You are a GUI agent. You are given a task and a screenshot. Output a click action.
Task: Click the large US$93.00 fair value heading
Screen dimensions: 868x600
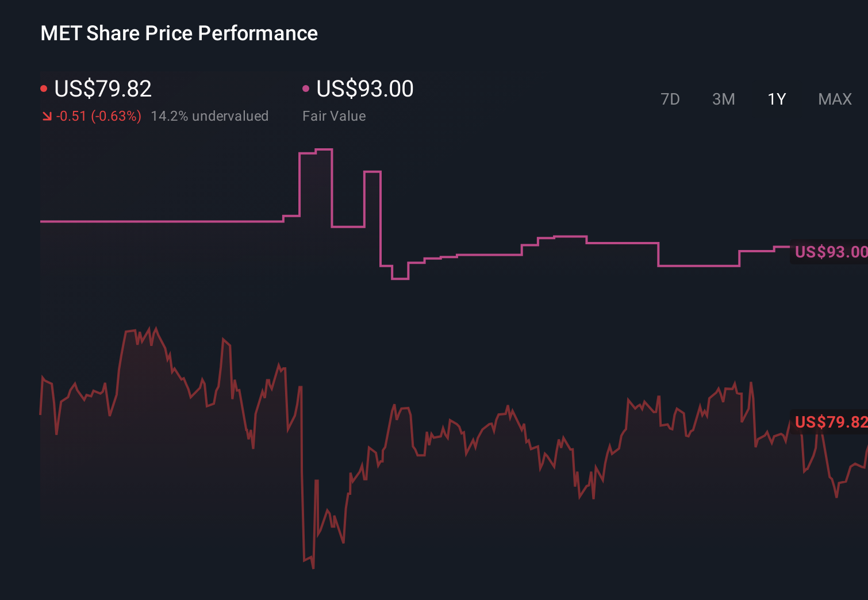click(x=365, y=89)
